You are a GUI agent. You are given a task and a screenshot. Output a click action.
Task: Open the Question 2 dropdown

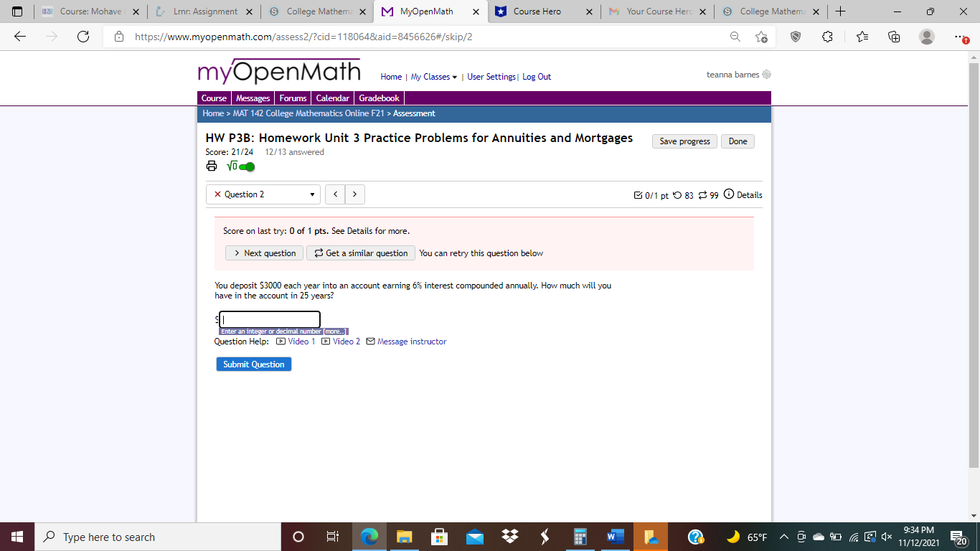pyautogui.click(x=263, y=194)
